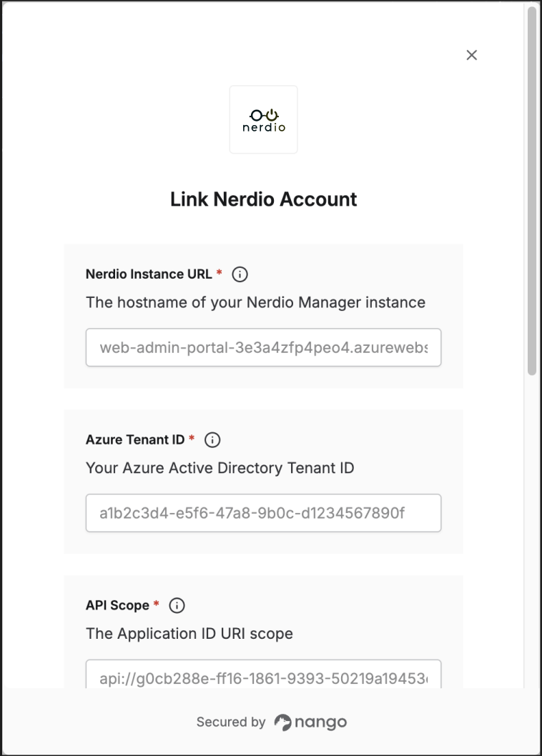Viewport: 542px width, 756px height.
Task: Show info for Nerdio Instance URL
Action: (240, 274)
